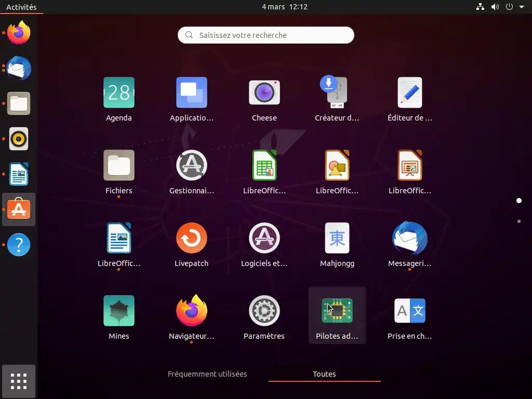
Task: Launch LibreOffice Draw icon
Action: [337, 165]
